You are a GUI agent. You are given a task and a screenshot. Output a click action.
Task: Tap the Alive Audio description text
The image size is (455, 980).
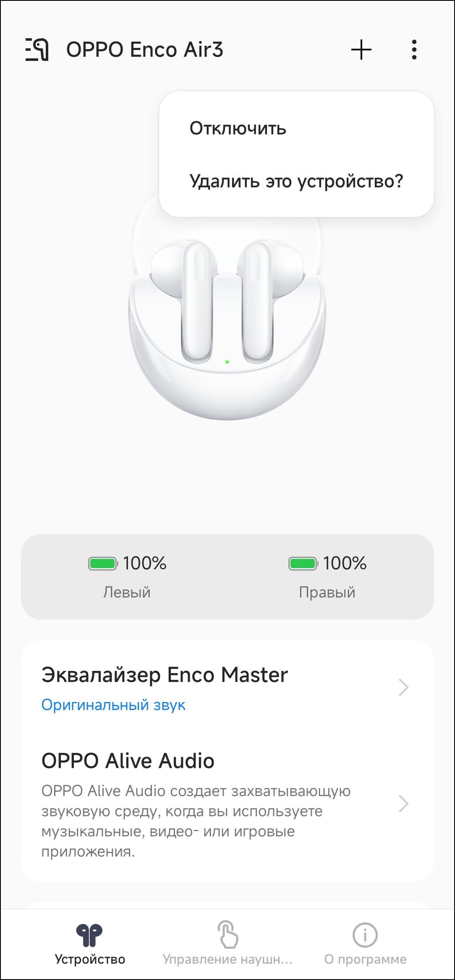[196, 821]
